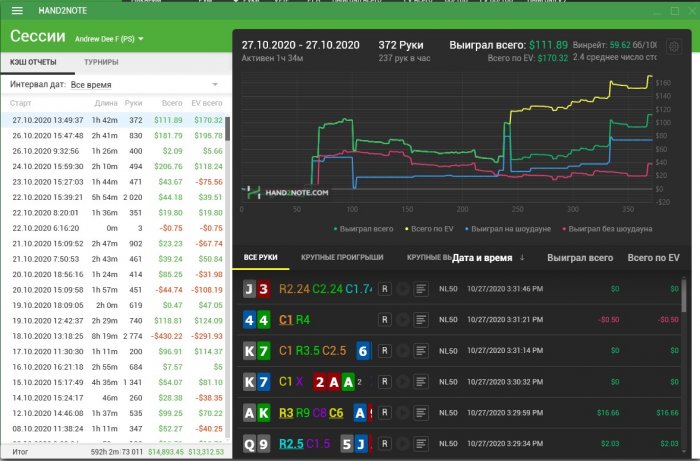Open hand history text for 3:29:59 PM hand
This screenshot has height=461, width=700.
click(421, 413)
